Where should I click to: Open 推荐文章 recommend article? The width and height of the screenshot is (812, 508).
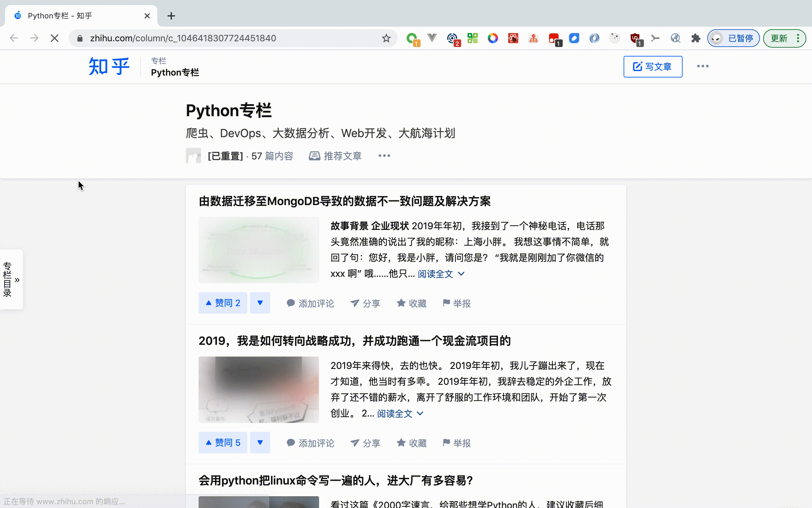(x=335, y=156)
